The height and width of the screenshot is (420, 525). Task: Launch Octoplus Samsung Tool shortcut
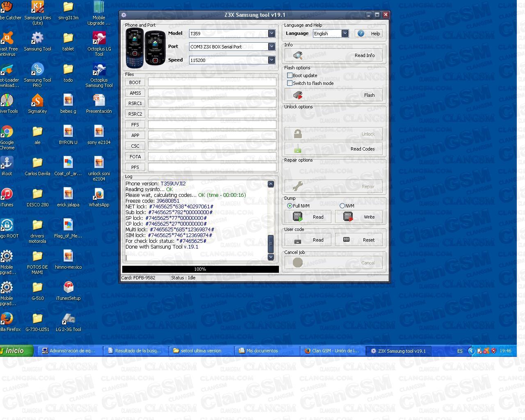(99, 75)
